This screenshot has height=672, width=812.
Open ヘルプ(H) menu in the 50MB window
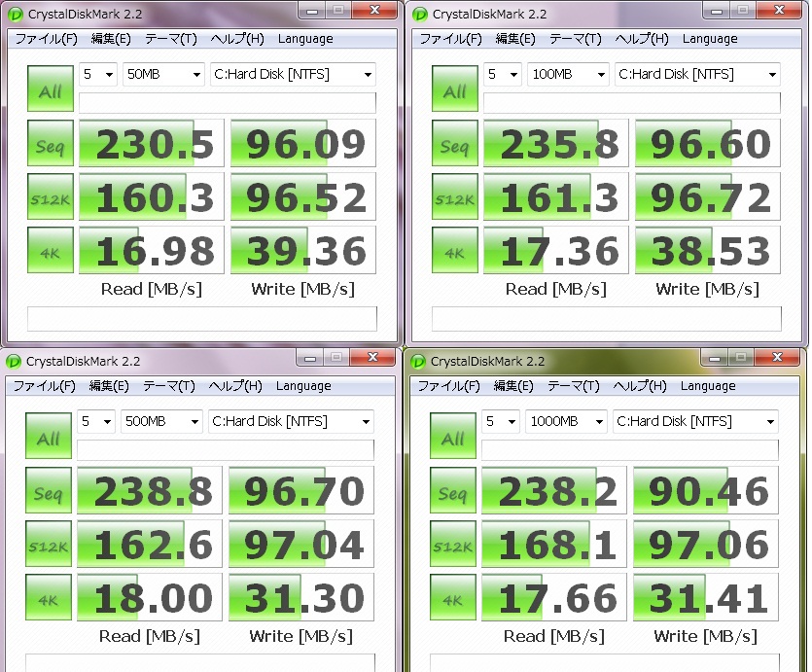coord(237,39)
